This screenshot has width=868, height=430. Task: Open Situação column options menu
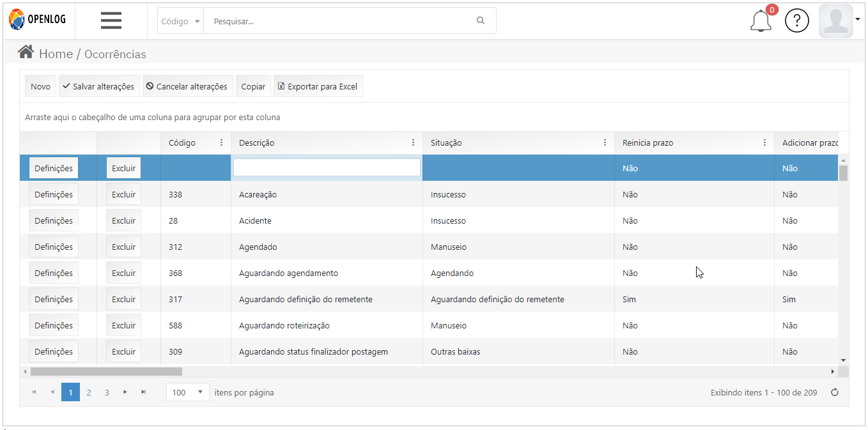pyautogui.click(x=605, y=142)
